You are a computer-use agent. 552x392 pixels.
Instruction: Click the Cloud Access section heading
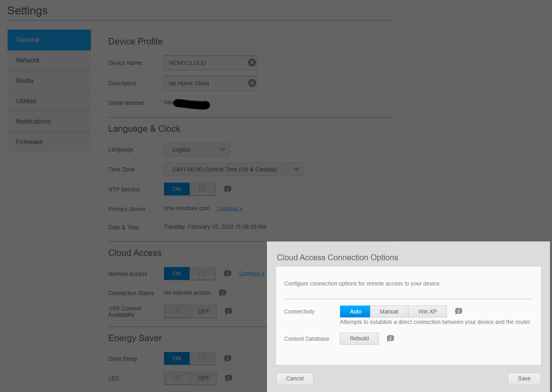pyautogui.click(x=135, y=253)
